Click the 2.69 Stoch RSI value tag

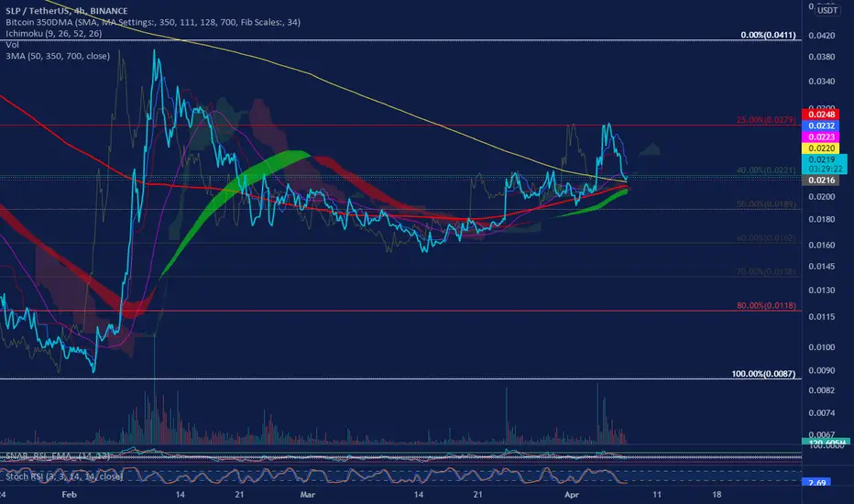[x=816, y=483]
